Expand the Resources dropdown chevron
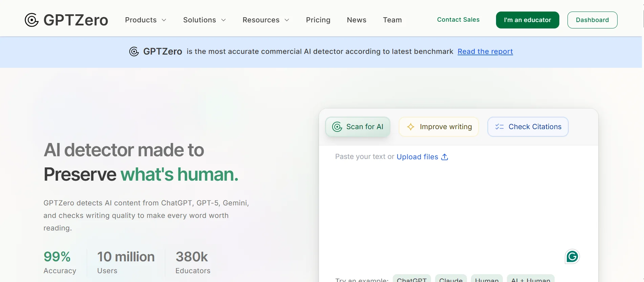644x282 pixels. [287, 20]
